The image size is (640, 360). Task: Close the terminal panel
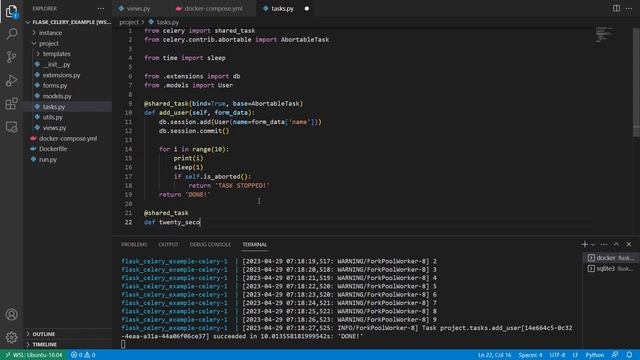pos(629,244)
